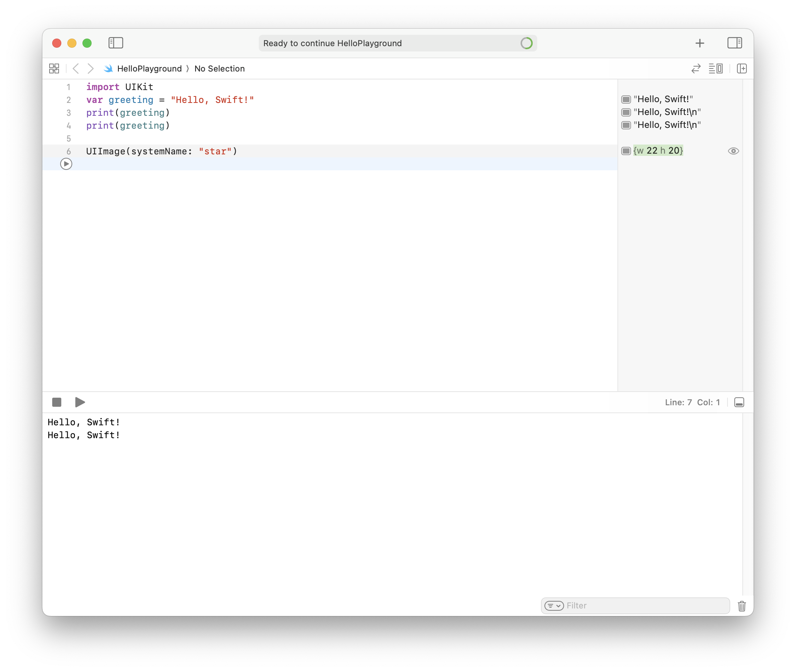
Task: Click trash icon to clear console
Action: [x=742, y=606]
